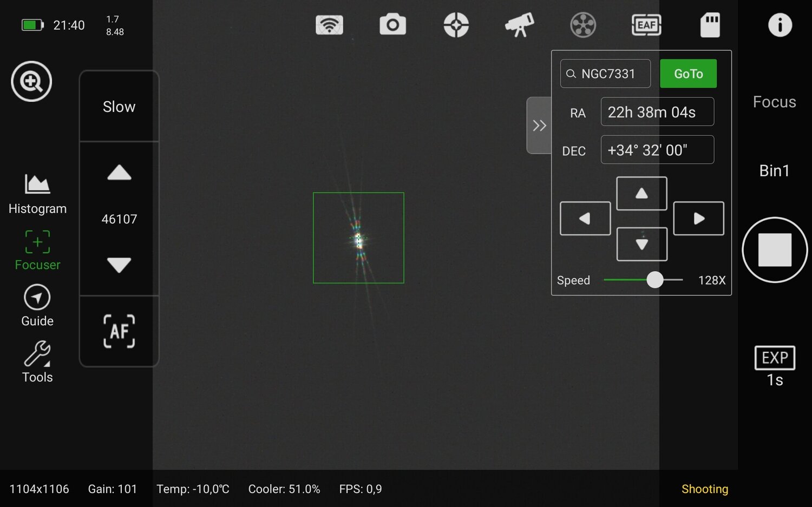Click the telescope mount icon
812x507 pixels.
pyautogui.click(x=520, y=24)
